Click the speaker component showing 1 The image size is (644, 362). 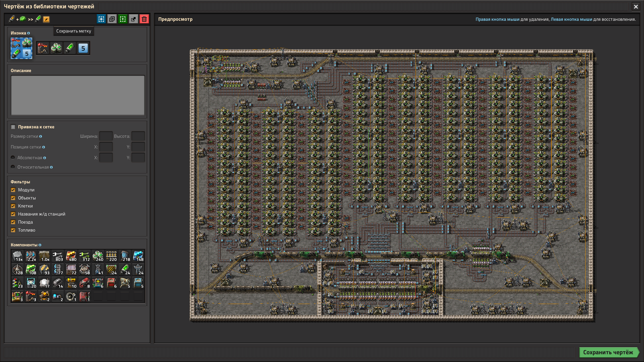tap(71, 296)
